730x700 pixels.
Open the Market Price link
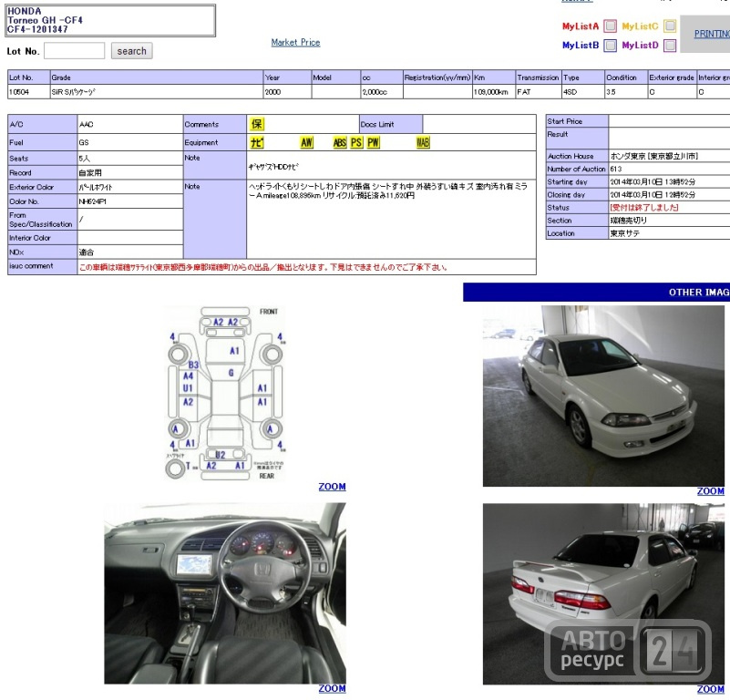(295, 42)
